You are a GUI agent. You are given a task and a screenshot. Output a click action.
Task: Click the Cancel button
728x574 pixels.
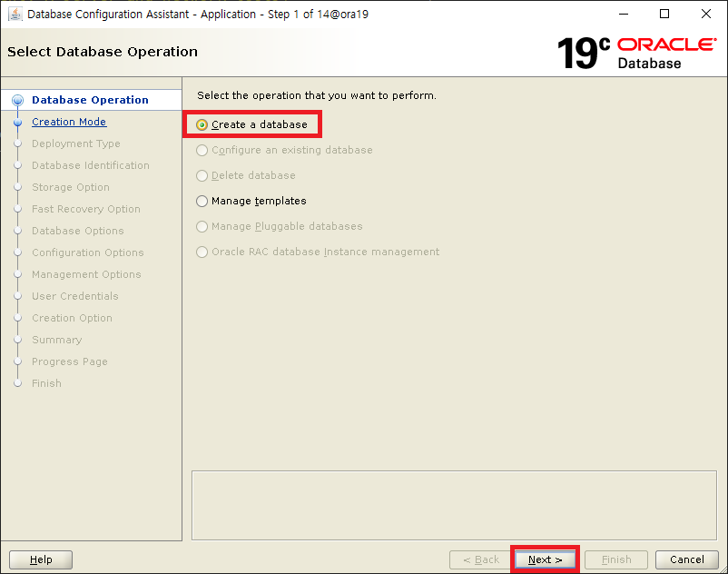686,559
